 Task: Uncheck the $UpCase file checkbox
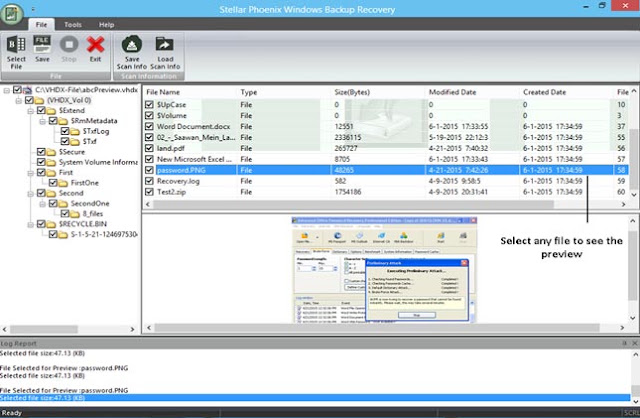149,105
